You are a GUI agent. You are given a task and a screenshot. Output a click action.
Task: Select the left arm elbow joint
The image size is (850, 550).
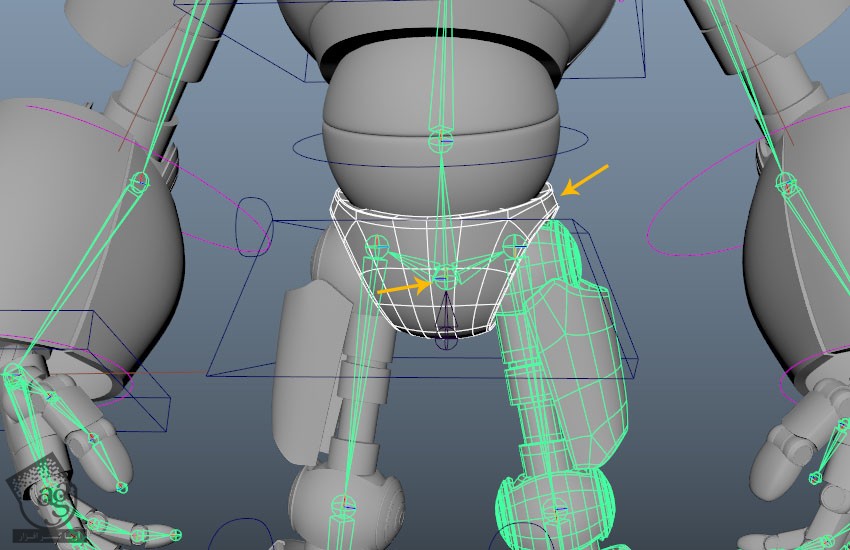[140, 181]
